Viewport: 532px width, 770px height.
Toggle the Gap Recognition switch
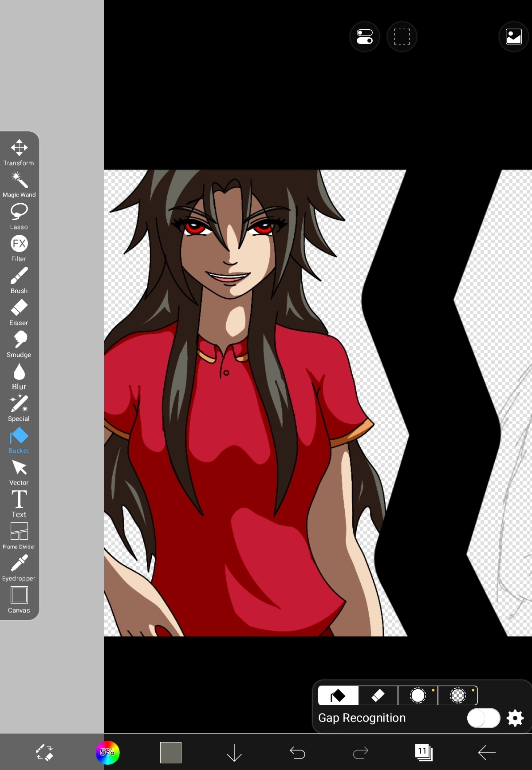click(483, 718)
